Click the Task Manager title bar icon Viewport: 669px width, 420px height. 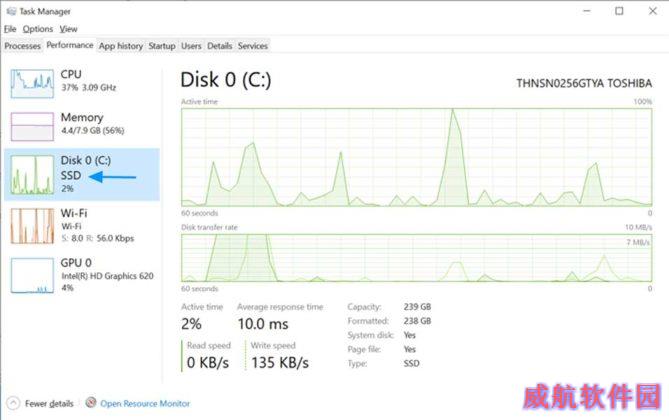tap(11, 11)
